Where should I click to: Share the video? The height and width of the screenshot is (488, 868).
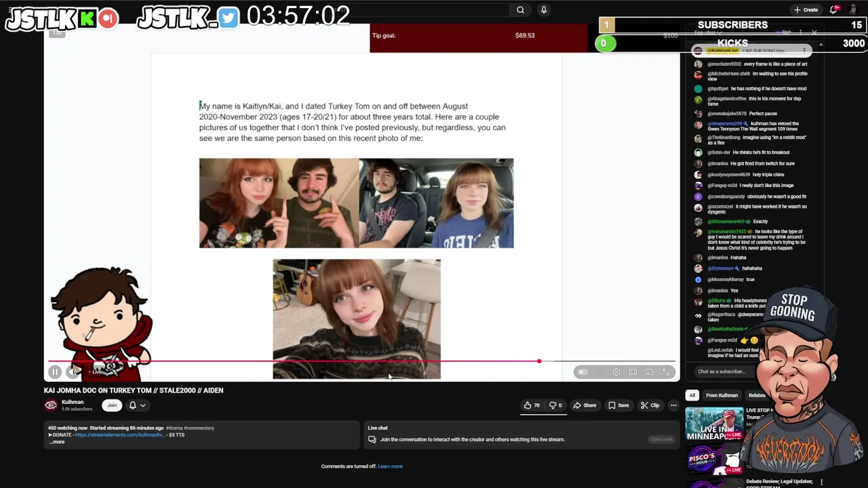pyautogui.click(x=585, y=405)
